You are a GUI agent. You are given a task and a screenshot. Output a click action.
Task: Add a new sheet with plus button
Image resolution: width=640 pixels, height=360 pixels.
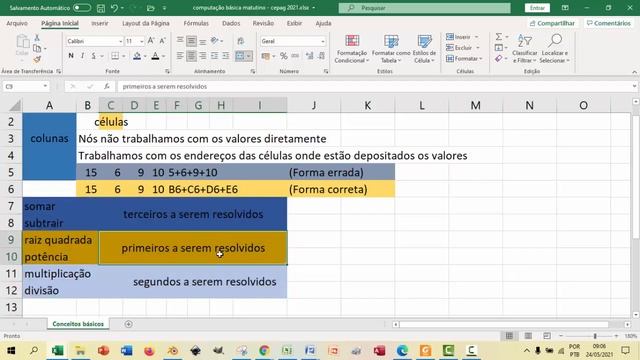click(129, 324)
